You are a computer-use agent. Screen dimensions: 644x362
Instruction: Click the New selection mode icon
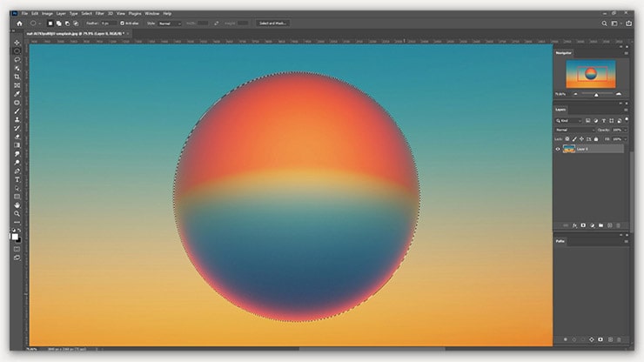(x=51, y=23)
